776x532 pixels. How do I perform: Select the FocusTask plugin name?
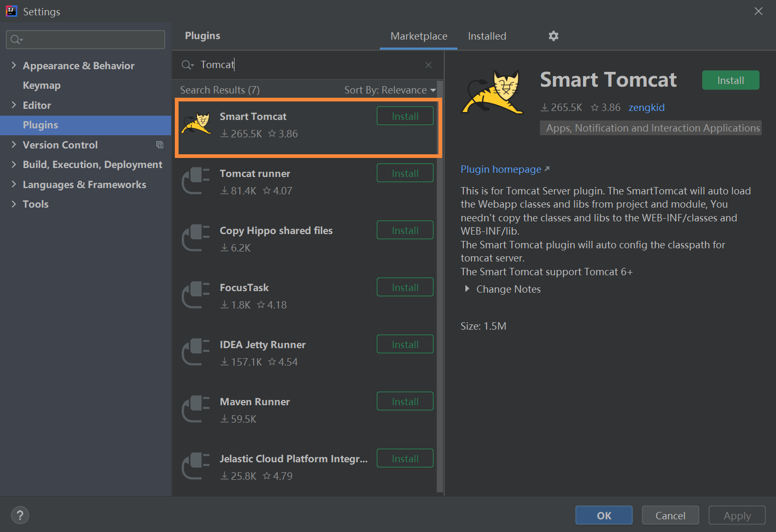click(x=244, y=287)
